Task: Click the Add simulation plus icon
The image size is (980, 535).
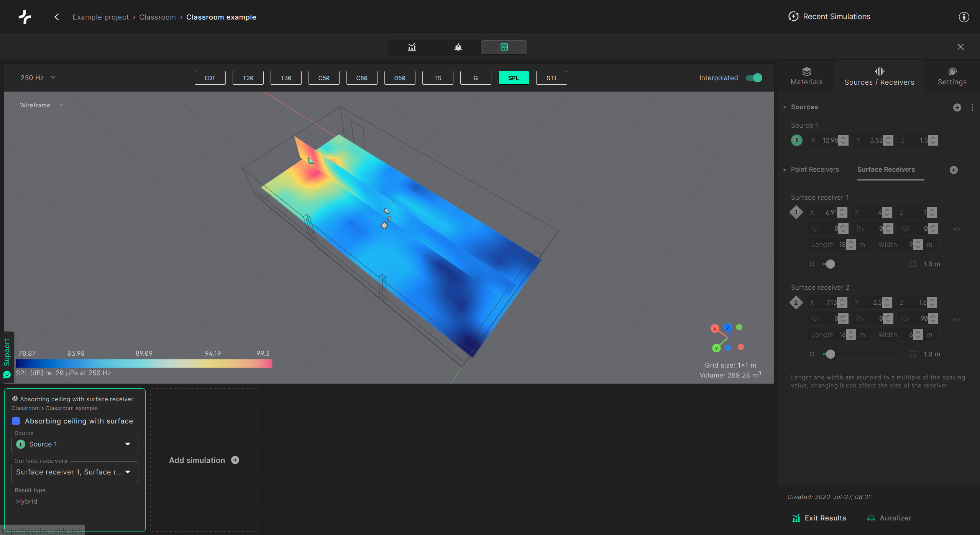Action: [235, 460]
